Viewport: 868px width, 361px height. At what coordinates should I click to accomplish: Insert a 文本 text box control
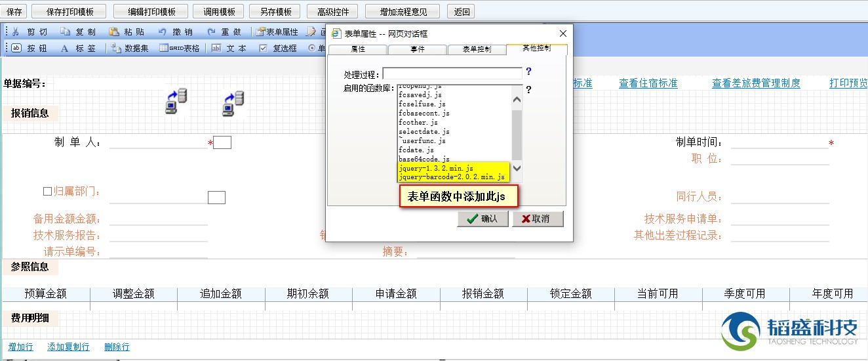pos(229,48)
